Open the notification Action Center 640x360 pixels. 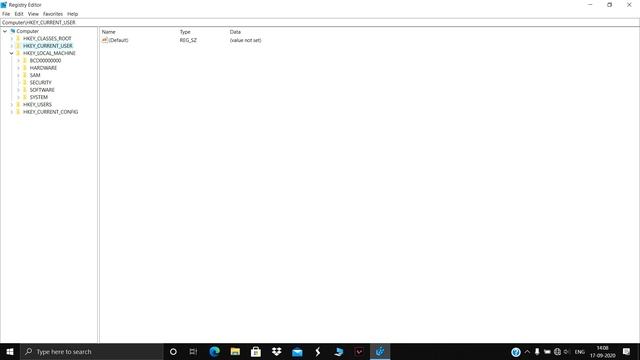click(x=627, y=351)
